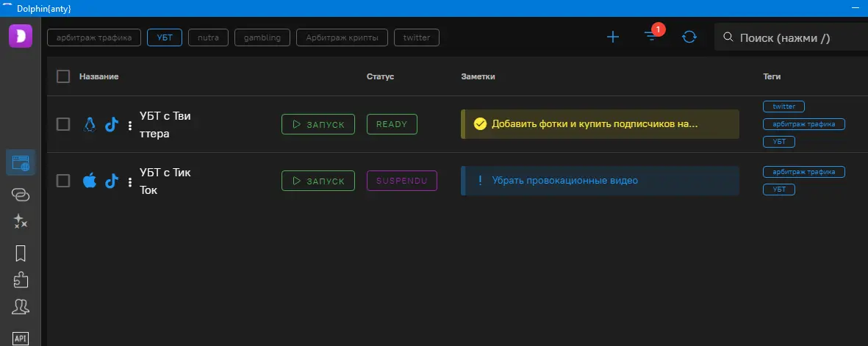Click Apple icon of УБТ с Тик Ток

coord(89,181)
